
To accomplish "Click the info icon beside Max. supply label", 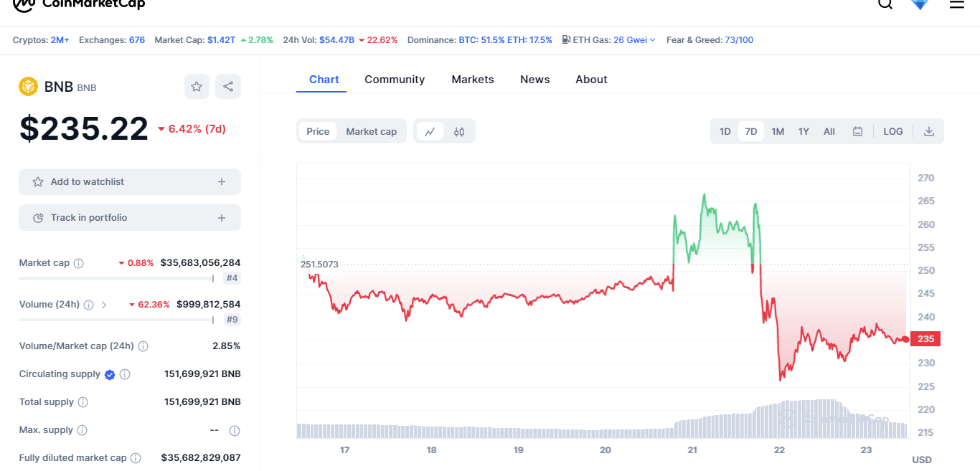I will click(x=82, y=430).
